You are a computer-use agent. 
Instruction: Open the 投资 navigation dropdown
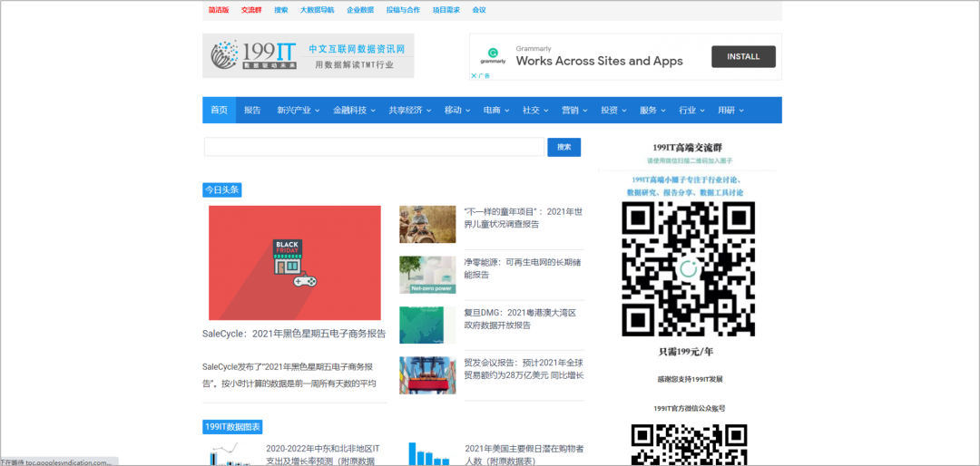pos(613,111)
